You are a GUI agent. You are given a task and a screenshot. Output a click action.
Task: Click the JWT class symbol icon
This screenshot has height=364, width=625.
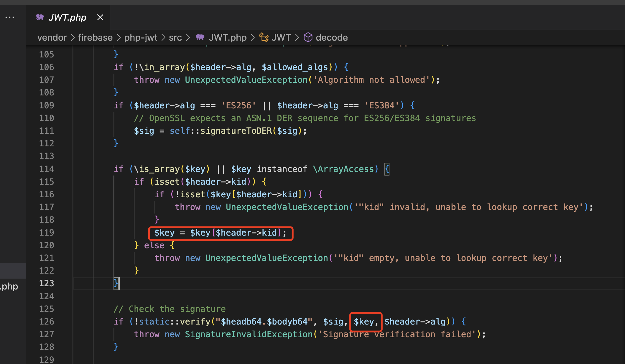(264, 37)
